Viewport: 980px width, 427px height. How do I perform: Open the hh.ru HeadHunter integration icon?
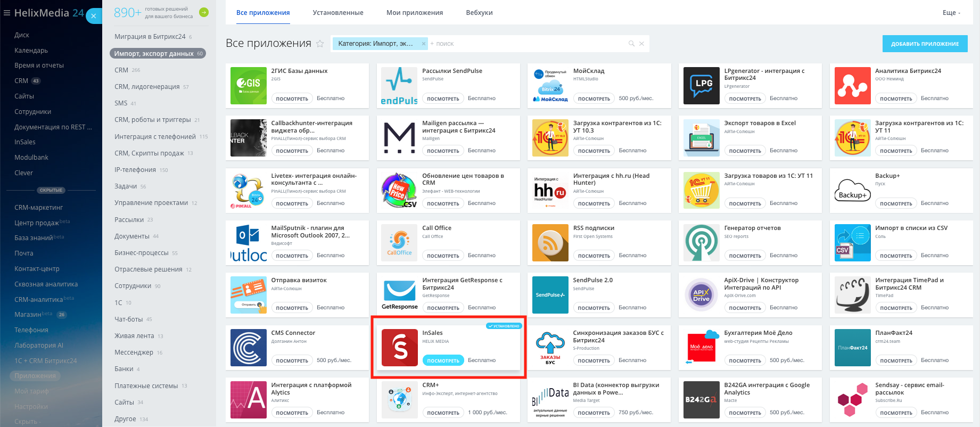[x=550, y=191]
